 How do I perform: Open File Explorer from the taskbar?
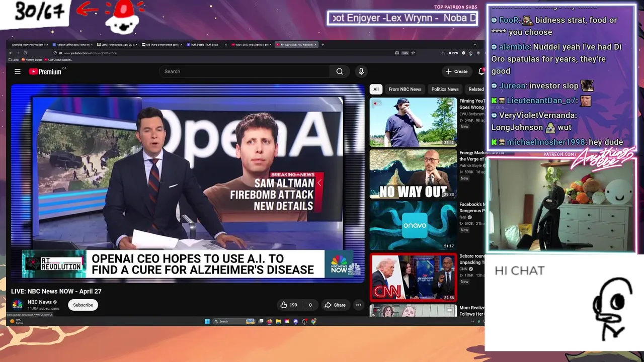pyautogui.click(x=278, y=321)
